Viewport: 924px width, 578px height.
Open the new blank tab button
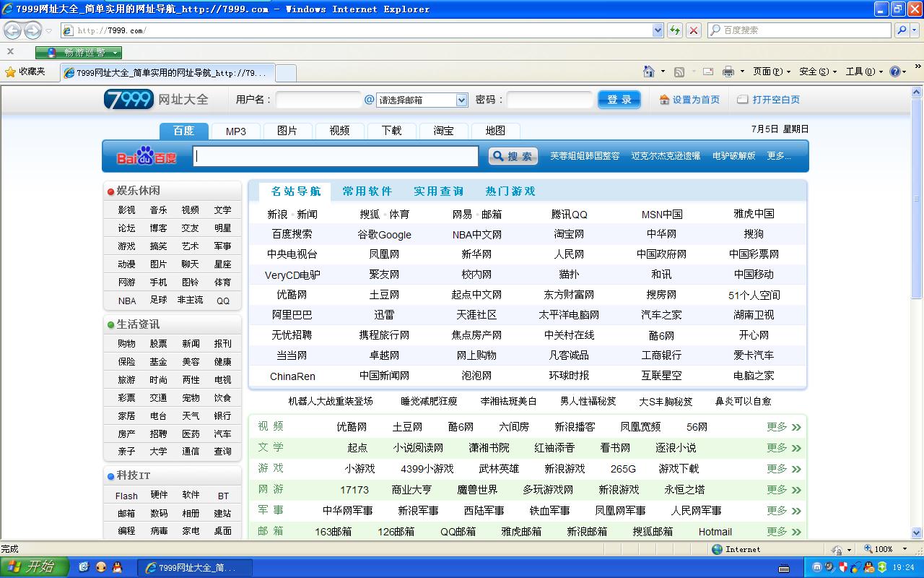tap(286, 73)
